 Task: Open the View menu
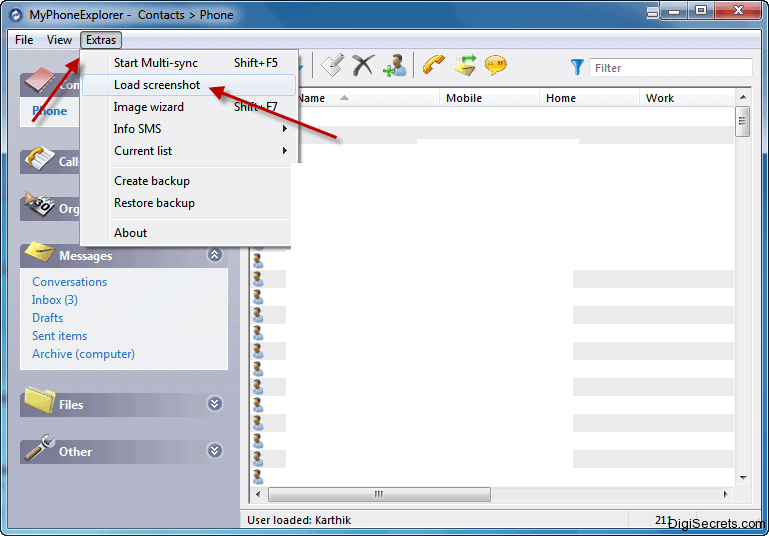59,40
